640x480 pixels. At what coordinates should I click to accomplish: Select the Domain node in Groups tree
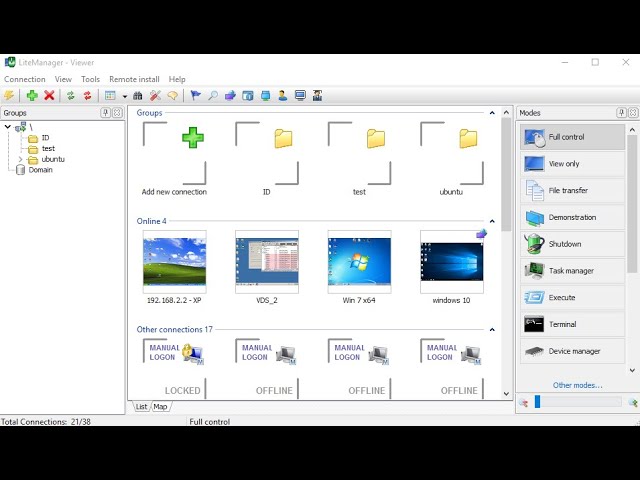34,170
